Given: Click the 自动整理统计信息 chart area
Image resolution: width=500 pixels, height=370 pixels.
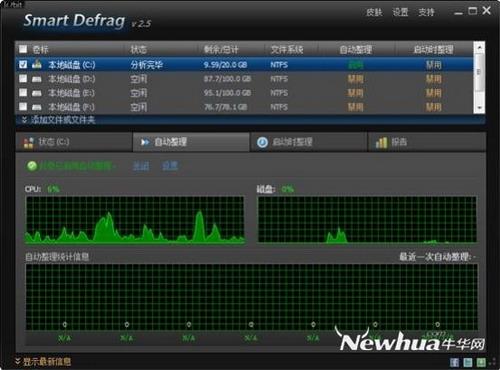Looking at the screenshot, I should click(x=252, y=297).
